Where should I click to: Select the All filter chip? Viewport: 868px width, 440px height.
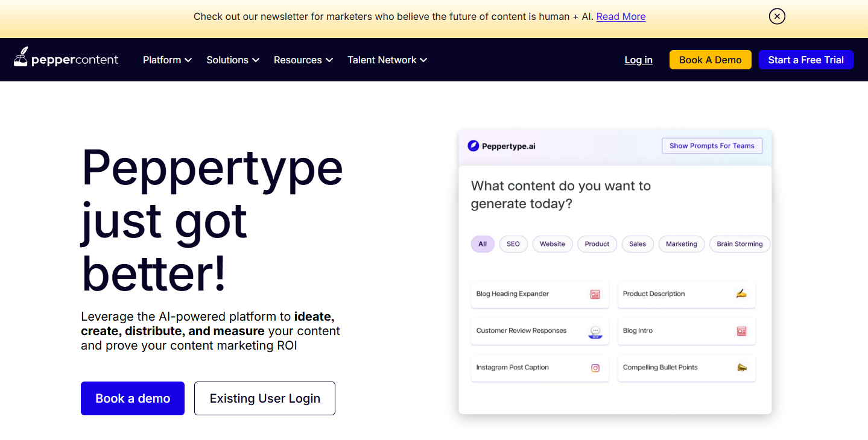point(483,244)
